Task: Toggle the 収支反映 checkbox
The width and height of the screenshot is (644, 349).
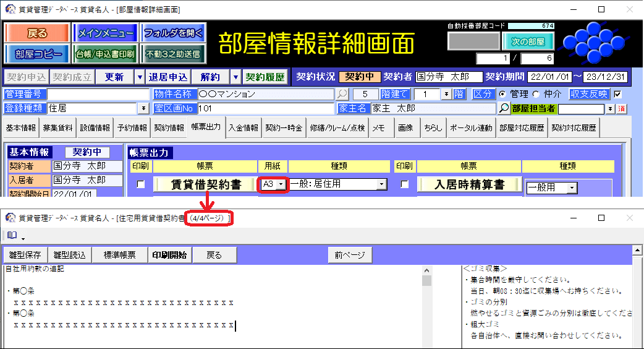Action: pyautogui.click(x=617, y=95)
